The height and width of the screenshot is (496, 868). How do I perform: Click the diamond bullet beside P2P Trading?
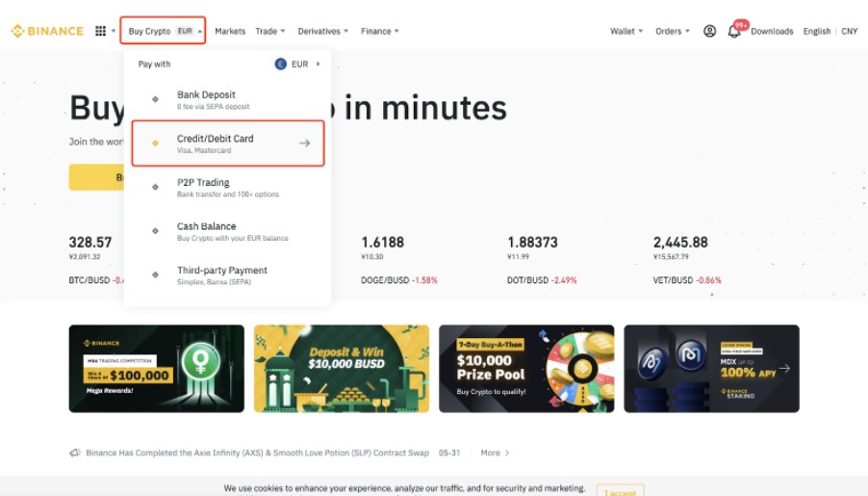click(x=155, y=187)
